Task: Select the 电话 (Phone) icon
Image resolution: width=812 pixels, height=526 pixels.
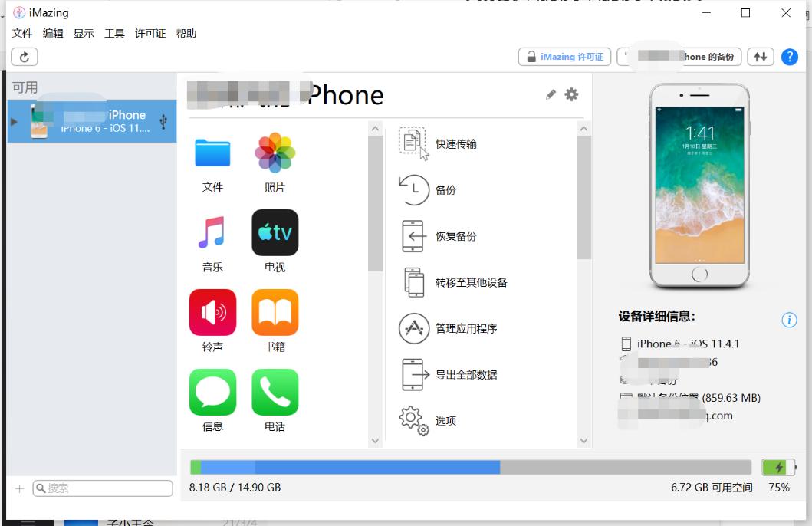Action: click(275, 392)
